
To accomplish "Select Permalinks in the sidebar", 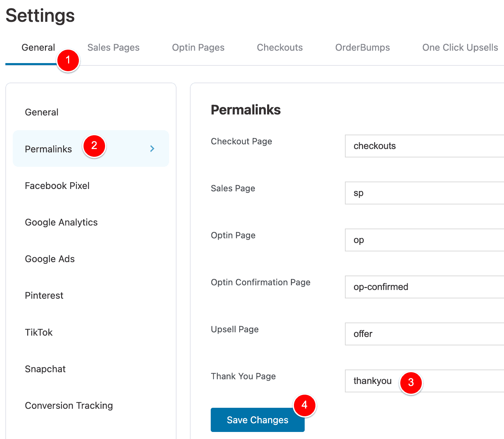I will [91, 149].
